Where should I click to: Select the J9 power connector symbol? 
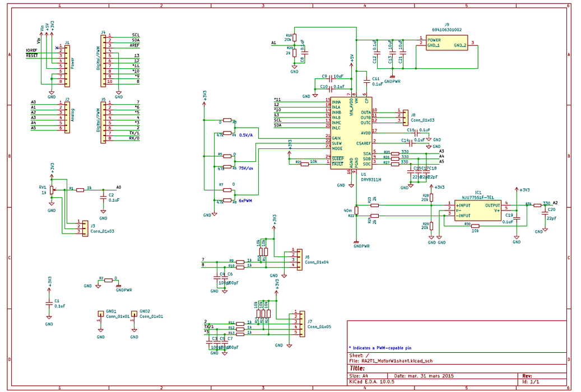(447, 43)
